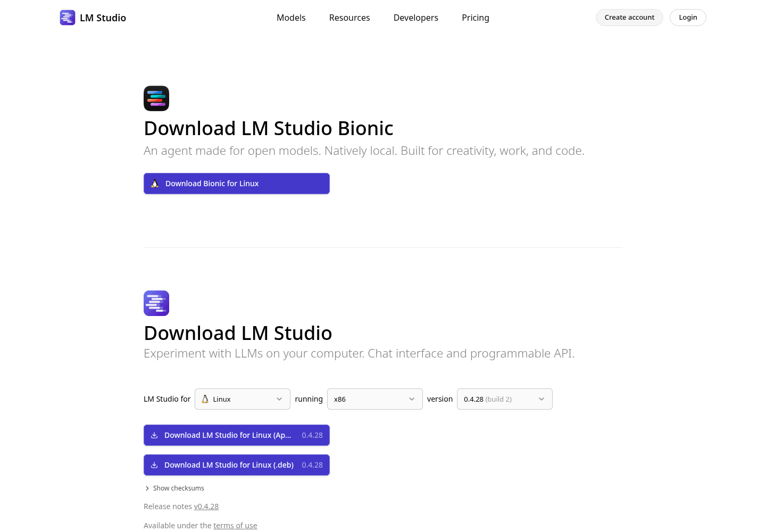Click the LM Studio header brand text

click(x=103, y=18)
